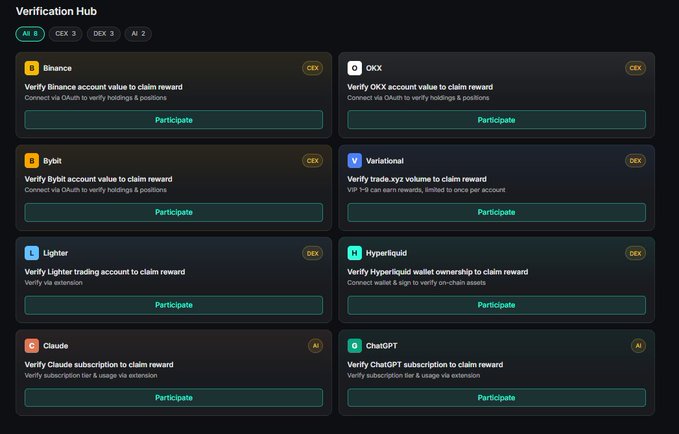
Task: Click the DEX badge on Hyperliquid card
Action: coord(635,253)
